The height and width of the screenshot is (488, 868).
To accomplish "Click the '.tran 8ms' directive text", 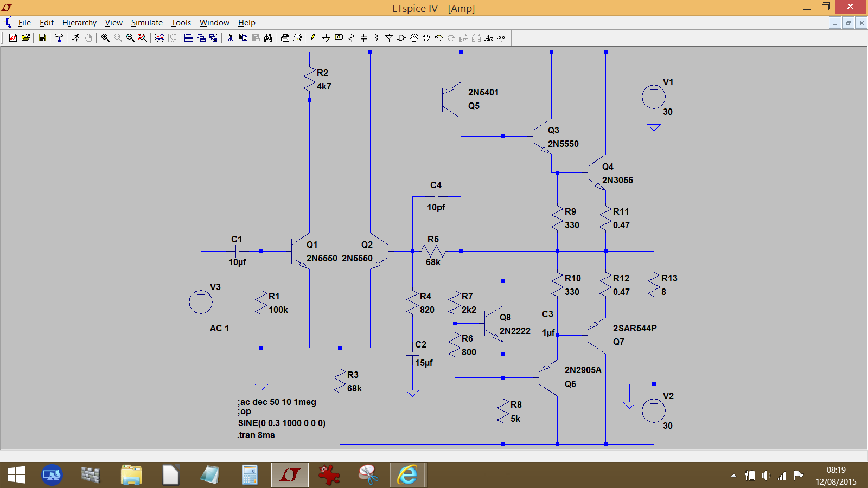I will 256,435.
